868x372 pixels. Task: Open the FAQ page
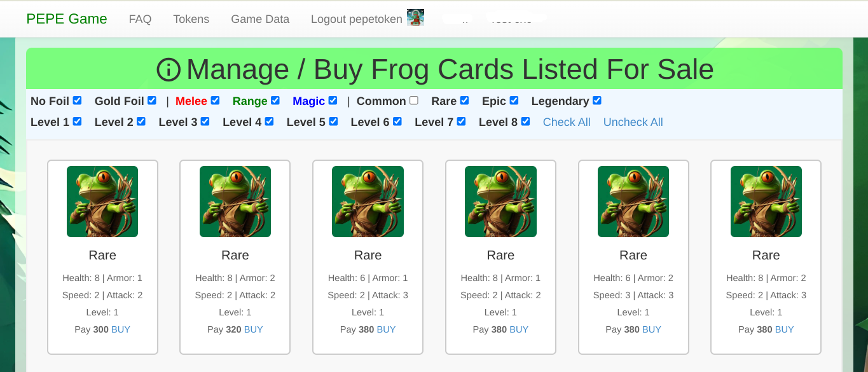[x=140, y=19]
